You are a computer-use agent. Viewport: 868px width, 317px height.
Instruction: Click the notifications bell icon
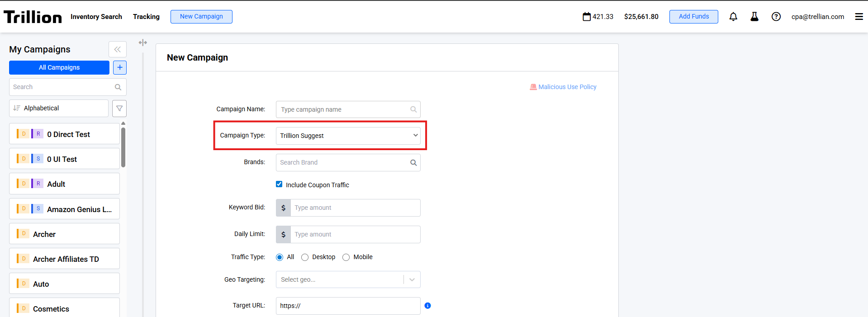pos(733,17)
